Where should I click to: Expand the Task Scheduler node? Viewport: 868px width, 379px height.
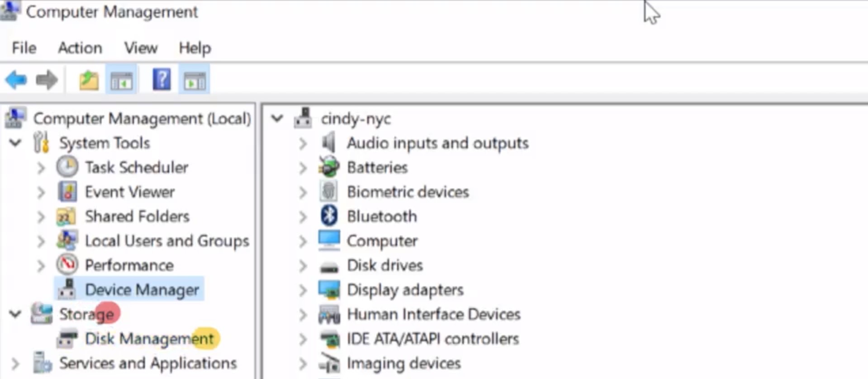(x=41, y=168)
